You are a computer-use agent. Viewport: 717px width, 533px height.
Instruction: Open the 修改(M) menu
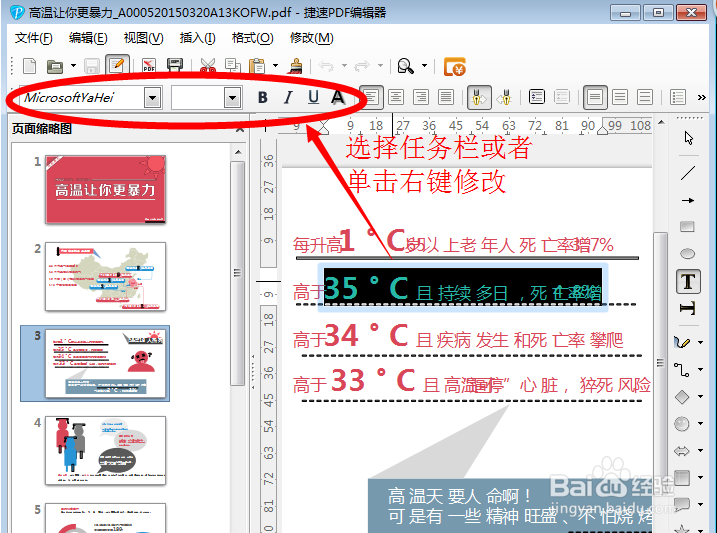311,37
